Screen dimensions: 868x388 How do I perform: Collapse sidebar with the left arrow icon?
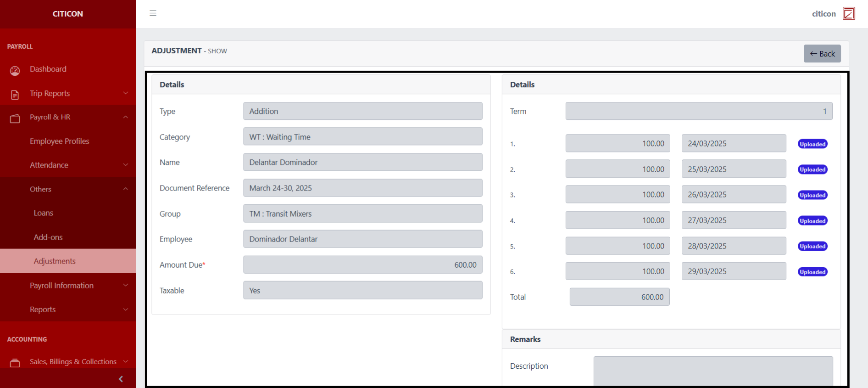pyautogui.click(x=121, y=379)
